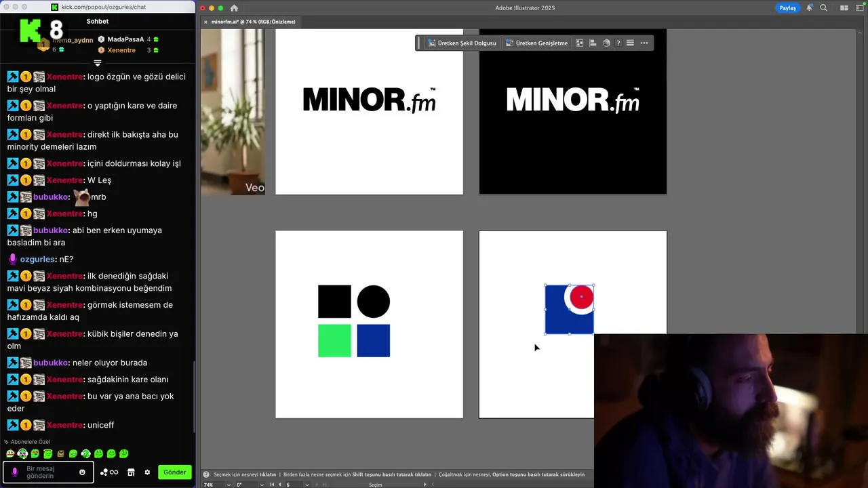Select the black square on the artboard
The height and width of the screenshot is (488, 868).
click(334, 302)
